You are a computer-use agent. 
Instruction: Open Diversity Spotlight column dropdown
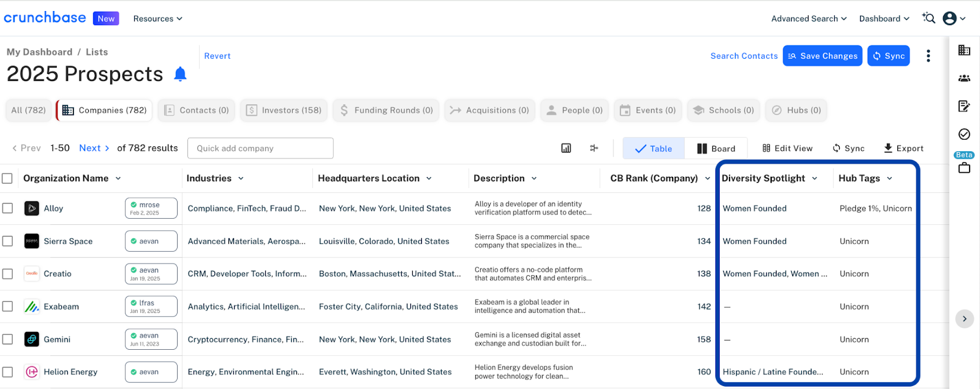[815, 178]
